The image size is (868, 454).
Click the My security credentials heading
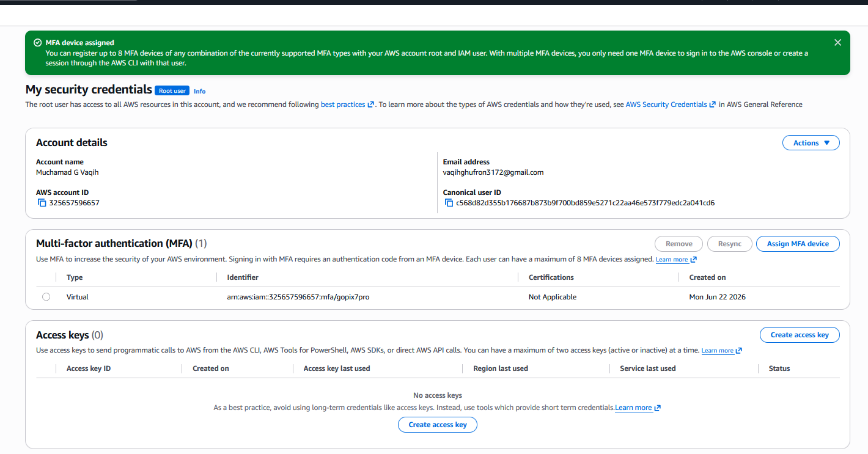click(89, 90)
